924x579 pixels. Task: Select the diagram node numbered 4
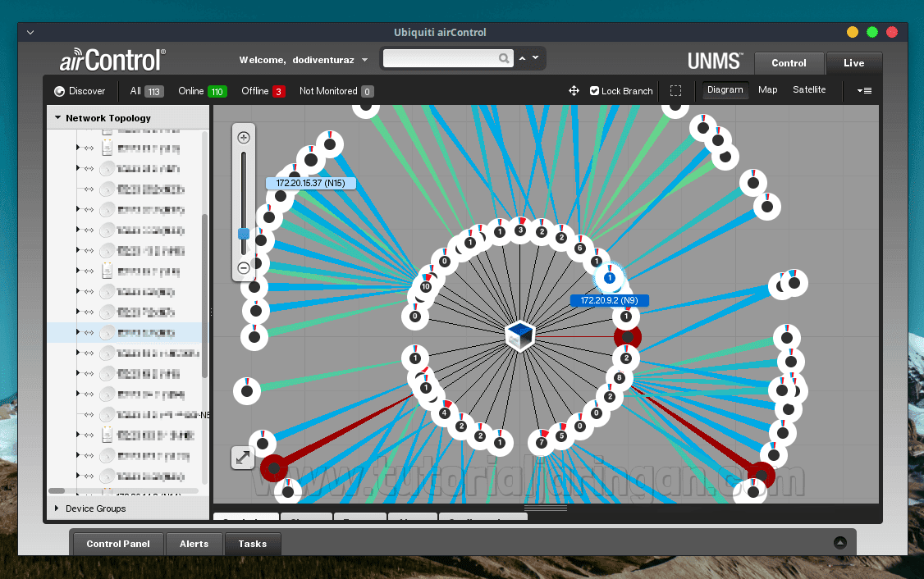[444, 413]
